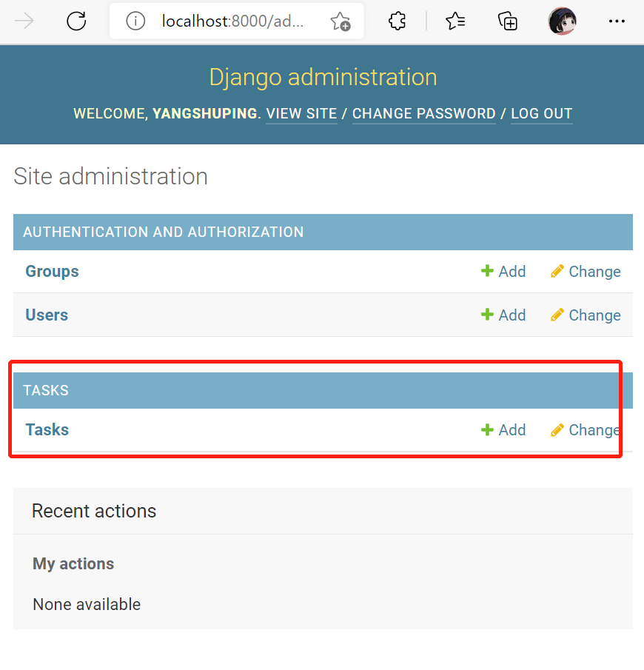Open the favorites list icon

tap(455, 21)
